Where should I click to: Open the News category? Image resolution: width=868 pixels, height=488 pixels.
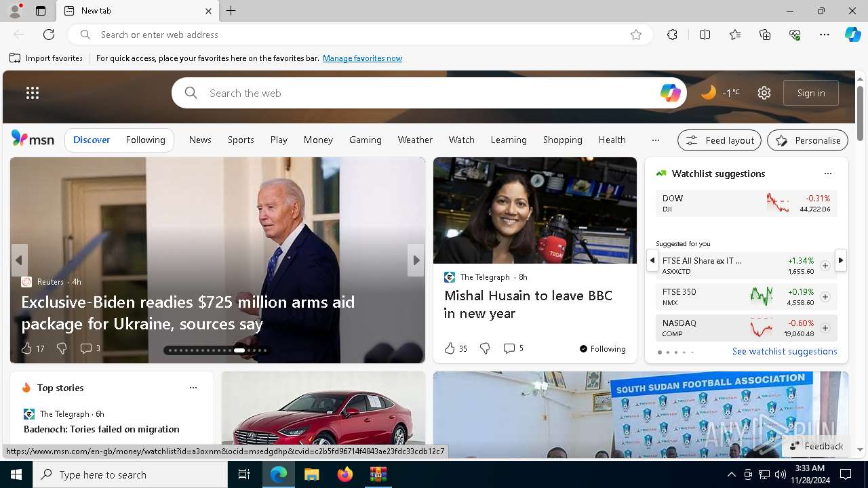200,140
